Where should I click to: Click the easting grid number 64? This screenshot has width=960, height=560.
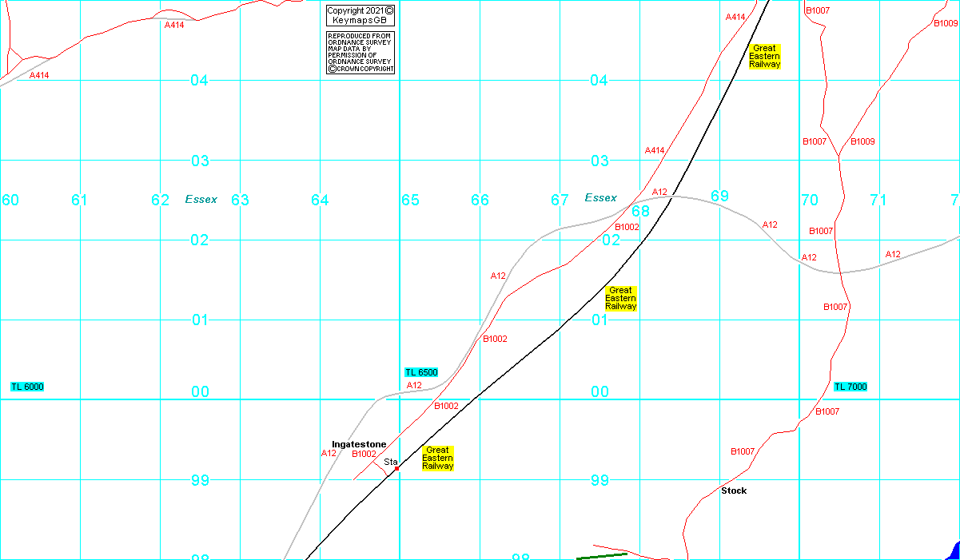coord(320,200)
